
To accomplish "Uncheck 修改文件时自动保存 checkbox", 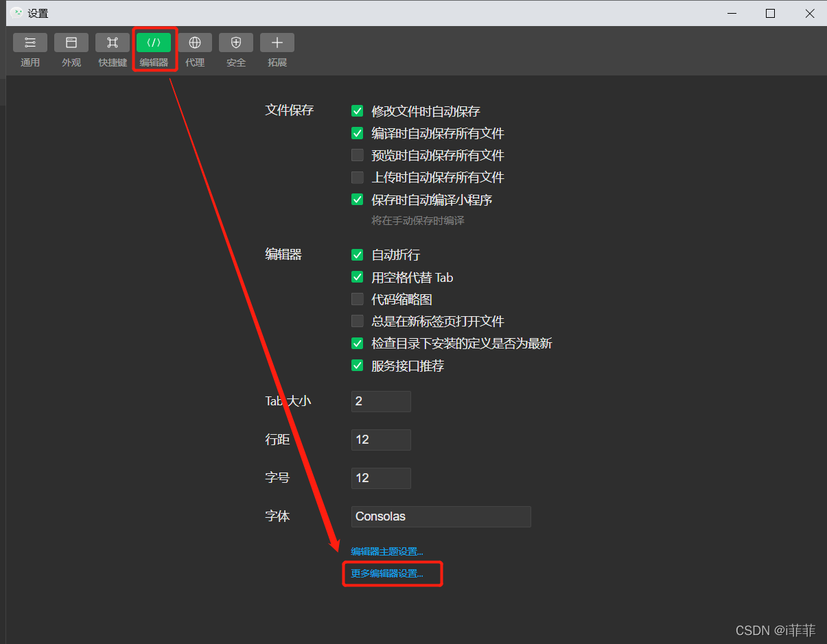I will click(357, 111).
